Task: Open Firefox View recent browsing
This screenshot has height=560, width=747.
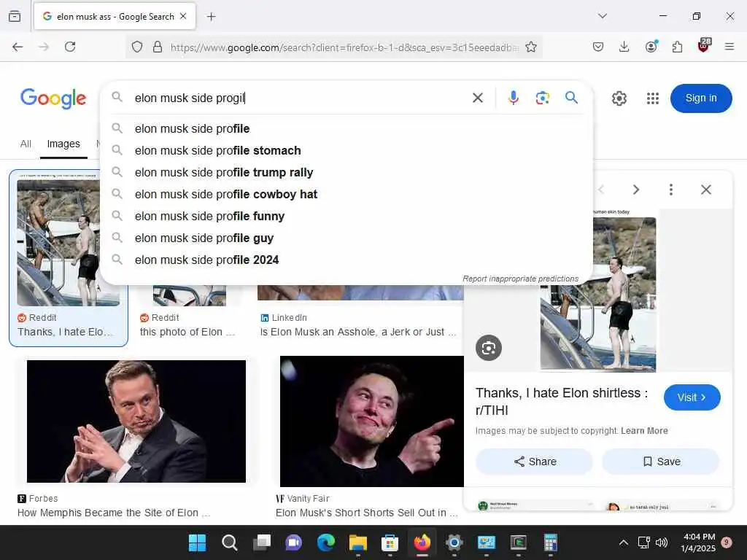Action: click(15, 16)
